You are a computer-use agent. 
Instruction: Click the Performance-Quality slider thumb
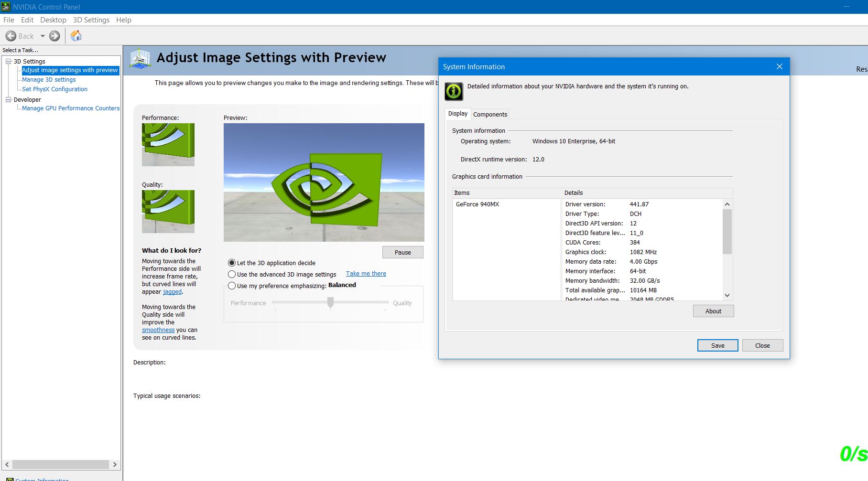click(x=330, y=302)
